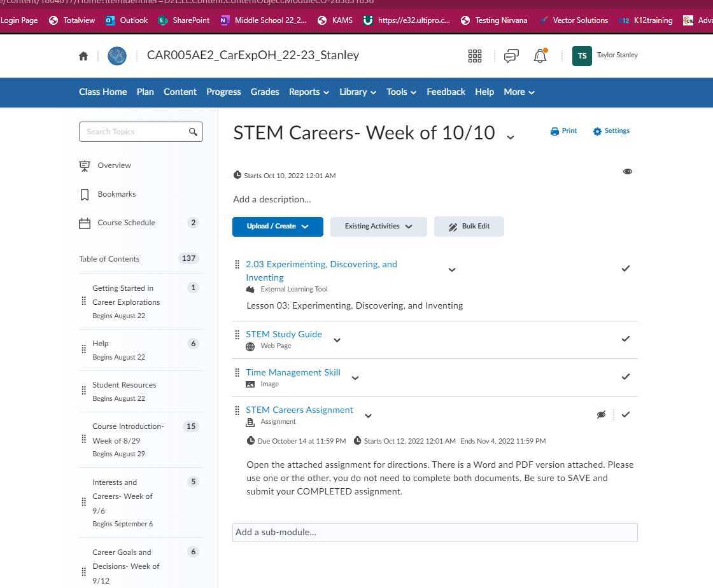The width and height of the screenshot is (713, 588).
Task: Open Bookmarks from the sidebar
Action: (x=116, y=194)
